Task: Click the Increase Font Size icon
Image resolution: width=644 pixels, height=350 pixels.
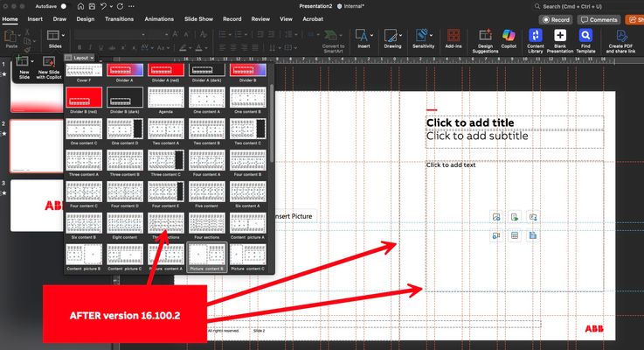Action: [x=176, y=34]
